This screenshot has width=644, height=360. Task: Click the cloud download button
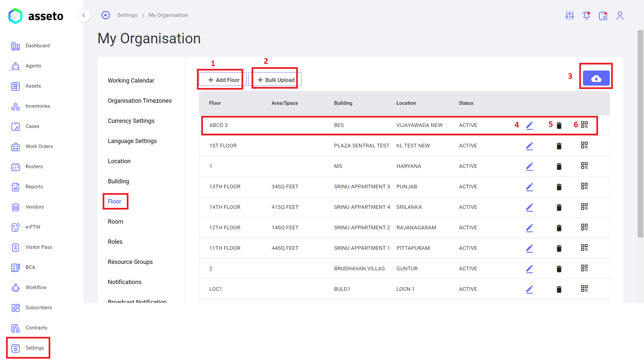(x=596, y=78)
